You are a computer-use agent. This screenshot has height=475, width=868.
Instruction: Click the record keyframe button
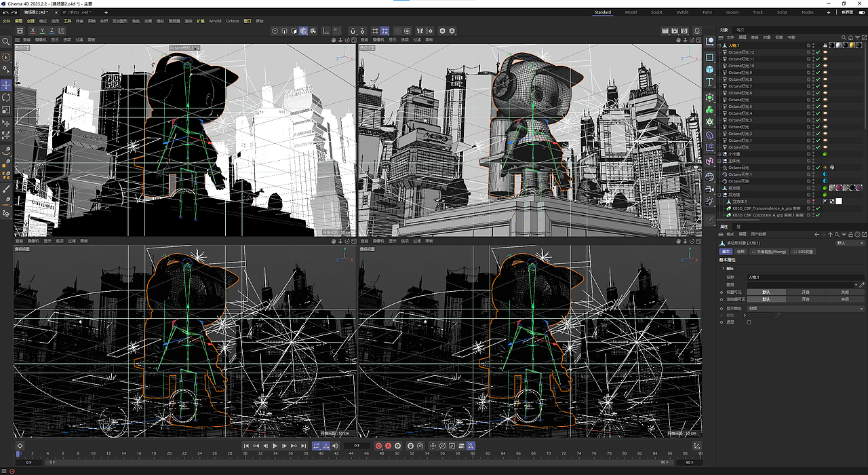(378, 446)
